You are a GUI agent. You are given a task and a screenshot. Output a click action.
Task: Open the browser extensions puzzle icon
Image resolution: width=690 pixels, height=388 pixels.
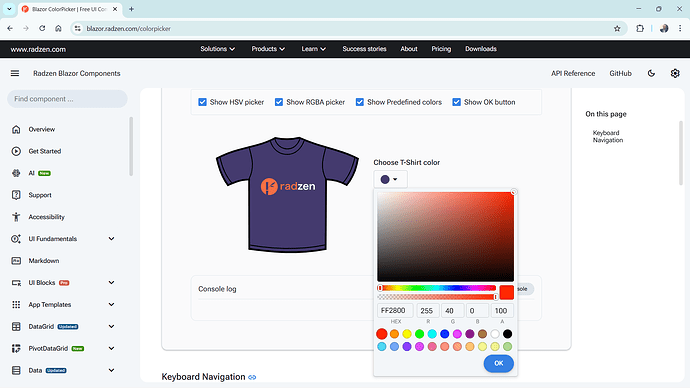(x=640, y=29)
